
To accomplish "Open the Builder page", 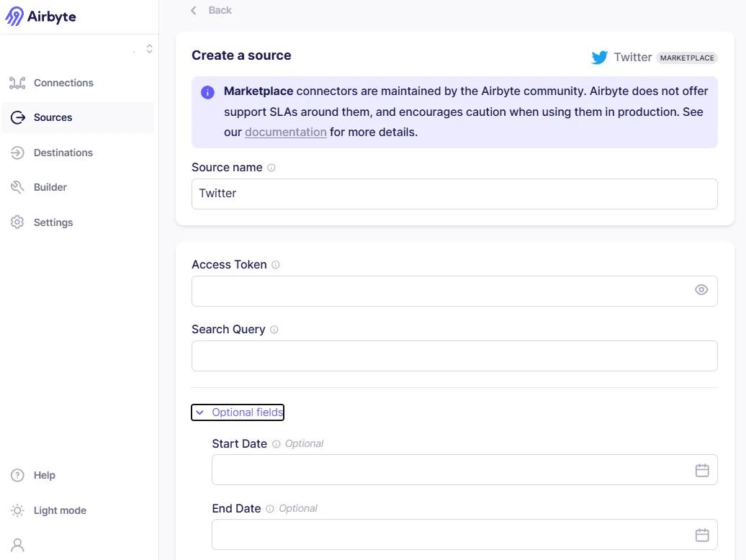I will (x=39, y=187).
